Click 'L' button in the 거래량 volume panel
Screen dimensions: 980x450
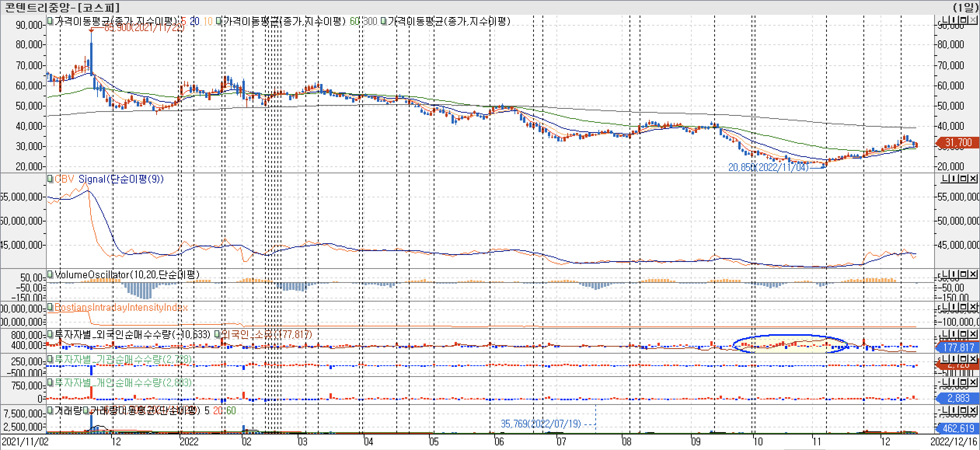[945, 411]
